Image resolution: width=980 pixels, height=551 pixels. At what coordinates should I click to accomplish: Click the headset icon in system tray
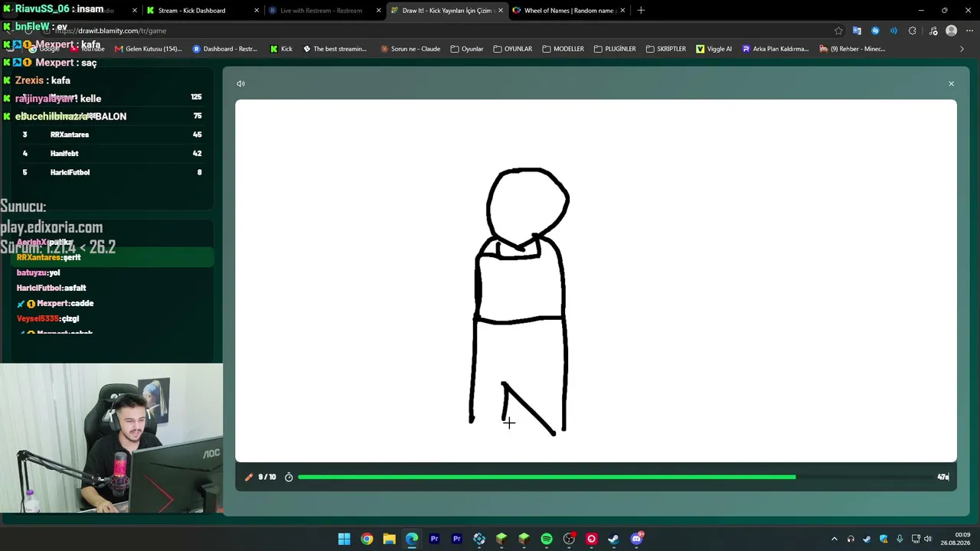coord(851,539)
